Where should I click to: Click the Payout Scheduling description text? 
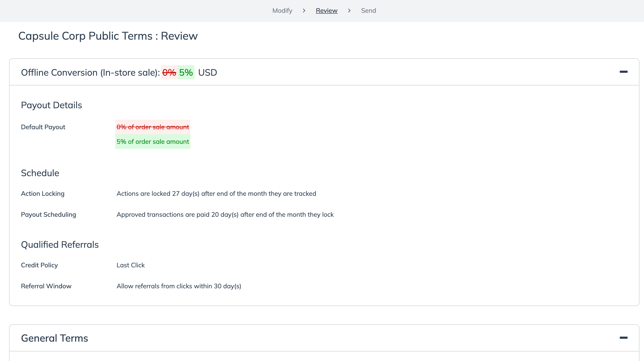(x=225, y=215)
